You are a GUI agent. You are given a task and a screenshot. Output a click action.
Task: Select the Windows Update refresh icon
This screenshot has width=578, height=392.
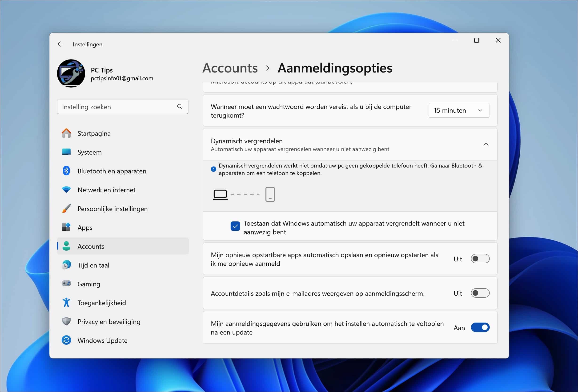[x=66, y=340]
